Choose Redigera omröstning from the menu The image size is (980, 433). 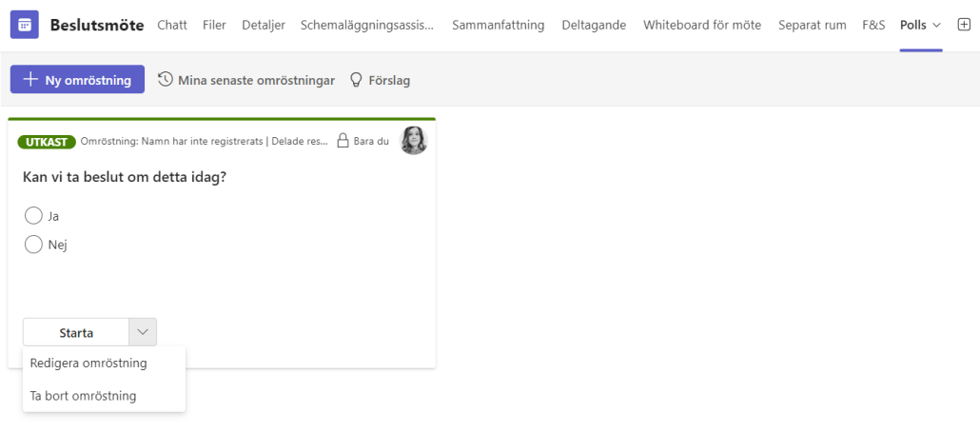[105, 363]
